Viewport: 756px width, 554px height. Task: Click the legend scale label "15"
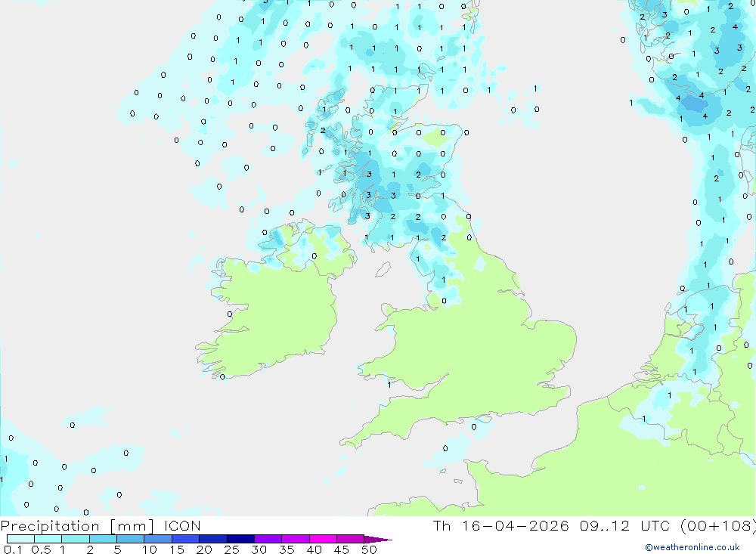(177, 549)
